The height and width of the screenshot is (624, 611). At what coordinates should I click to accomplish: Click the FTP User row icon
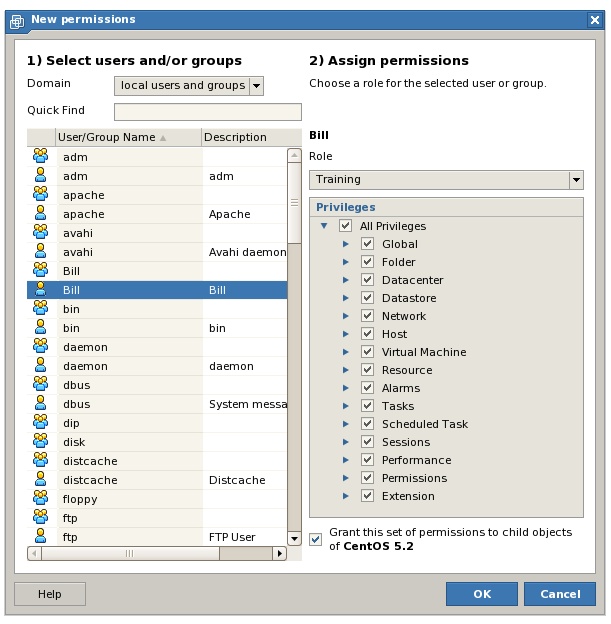(x=40, y=537)
